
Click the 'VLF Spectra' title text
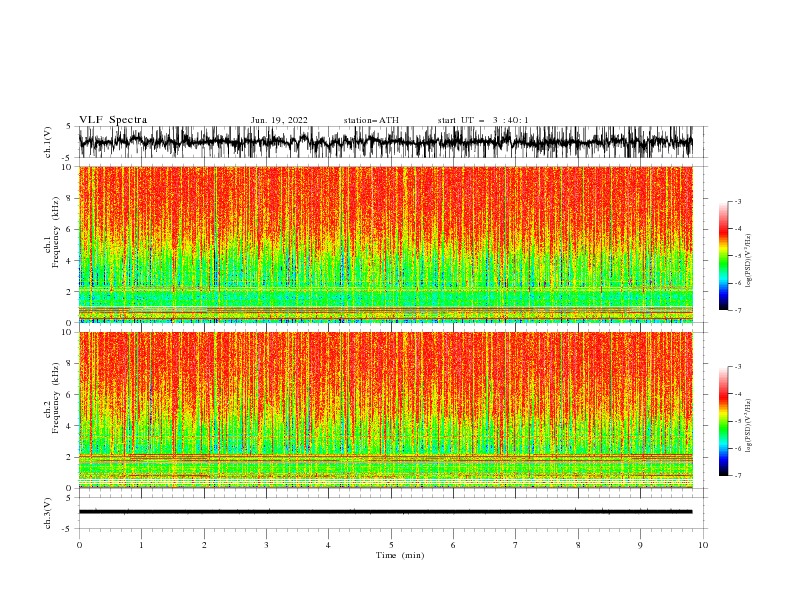(113, 120)
